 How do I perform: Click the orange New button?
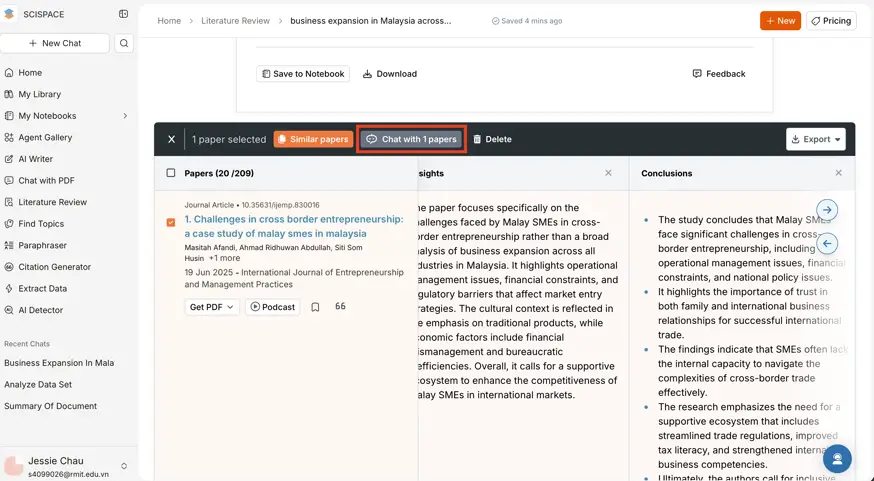780,21
